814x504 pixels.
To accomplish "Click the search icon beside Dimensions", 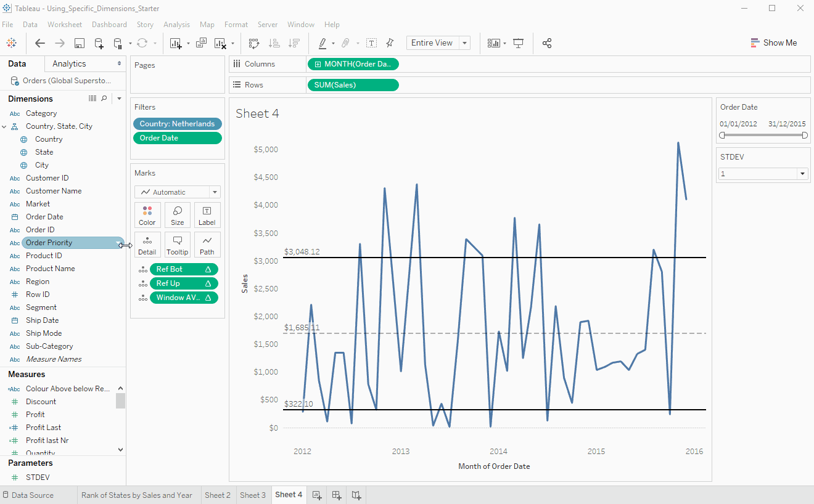I will click(104, 99).
